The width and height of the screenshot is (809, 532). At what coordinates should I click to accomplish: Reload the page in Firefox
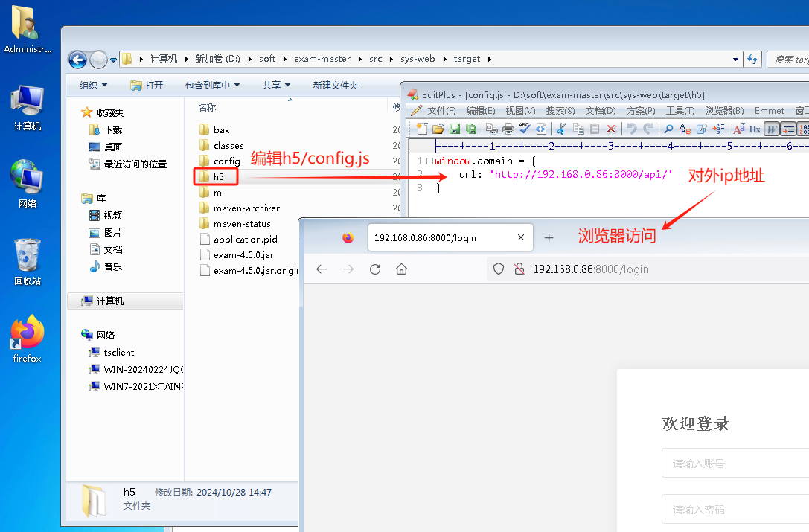coord(375,269)
